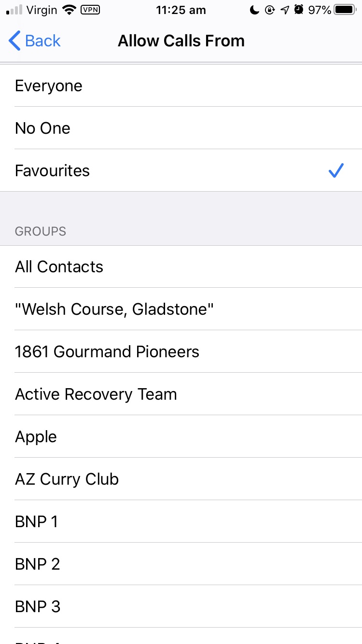Tap the Do Not Disturb moon icon
Screen dimensions: 362x644
point(254,10)
